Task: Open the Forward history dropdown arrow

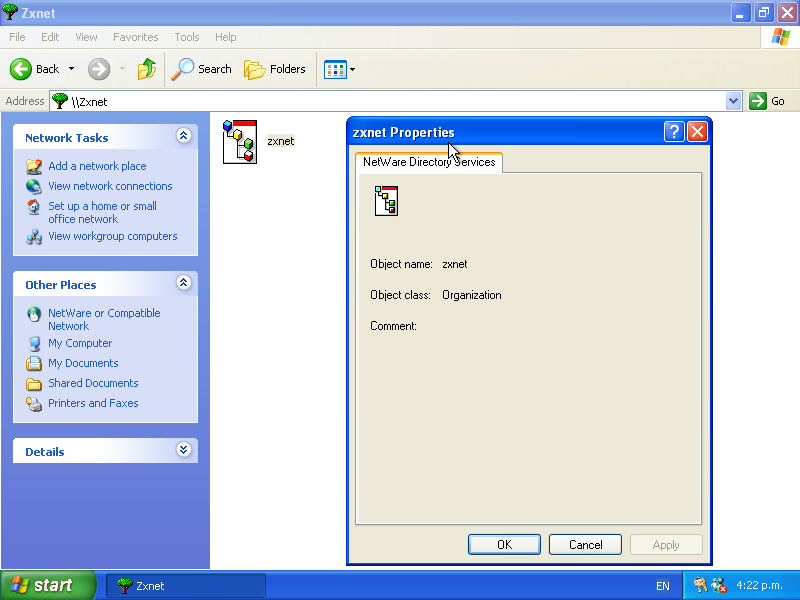Action: 122,69
